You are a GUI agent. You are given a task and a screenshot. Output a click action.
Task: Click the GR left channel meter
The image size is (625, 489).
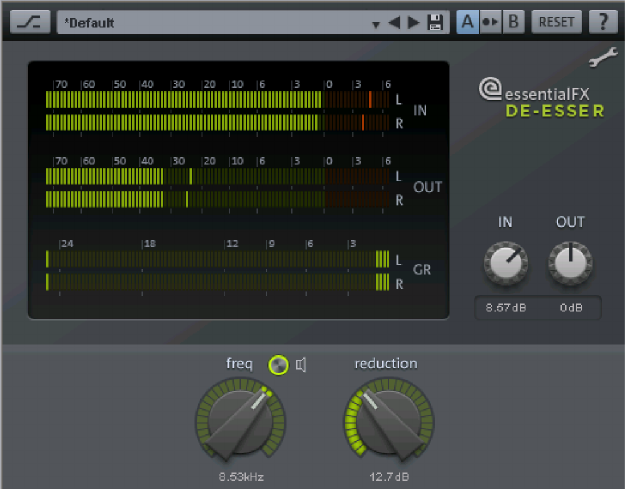[x=218, y=259]
